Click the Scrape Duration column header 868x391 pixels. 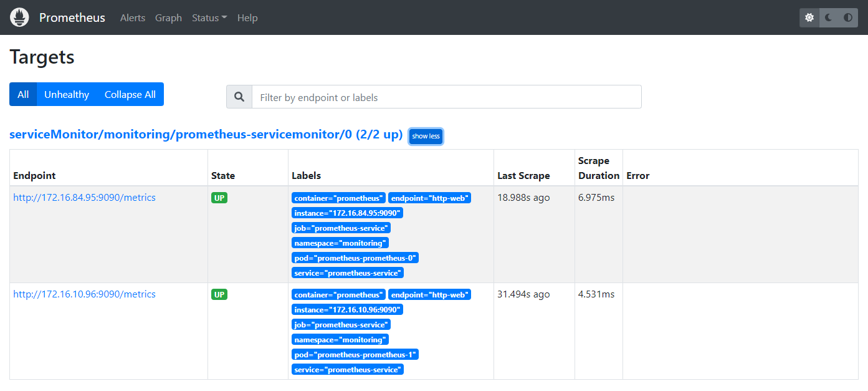[599, 168]
